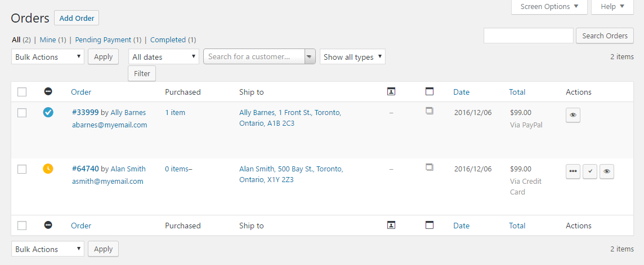Screen dimensions: 644x265
Task: Click the Add Order button
Action: click(77, 18)
